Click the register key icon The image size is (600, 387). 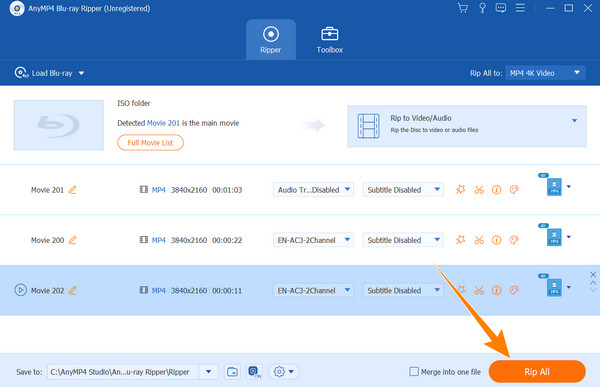482,8
